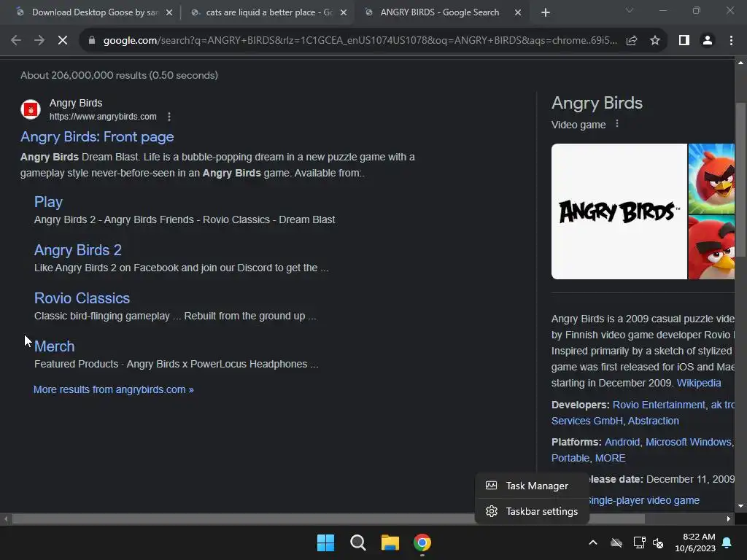The height and width of the screenshot is (560, 747).
Task: Open the Rovio Classics sitelink
Action: tap(82, 298)
